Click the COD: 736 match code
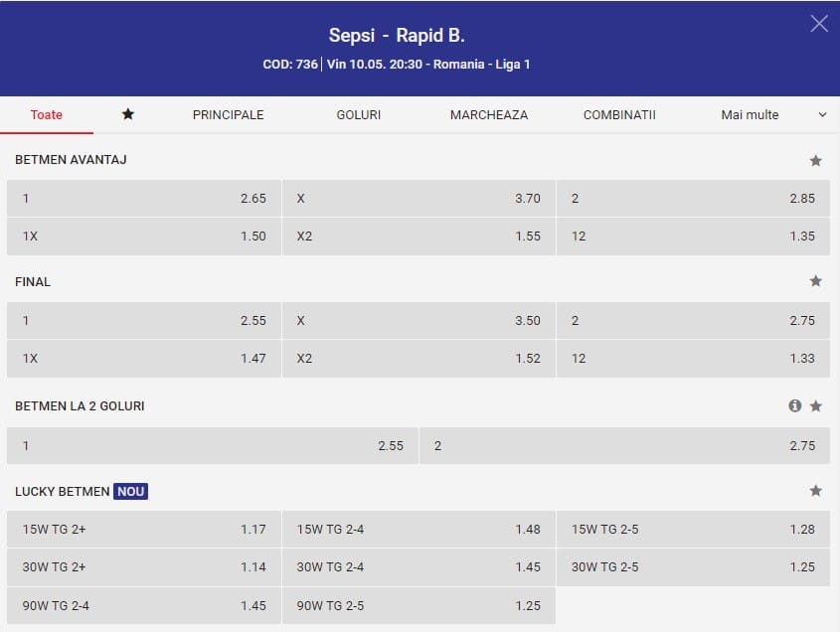This screenshot has width=840, height=632. point(290,65)
